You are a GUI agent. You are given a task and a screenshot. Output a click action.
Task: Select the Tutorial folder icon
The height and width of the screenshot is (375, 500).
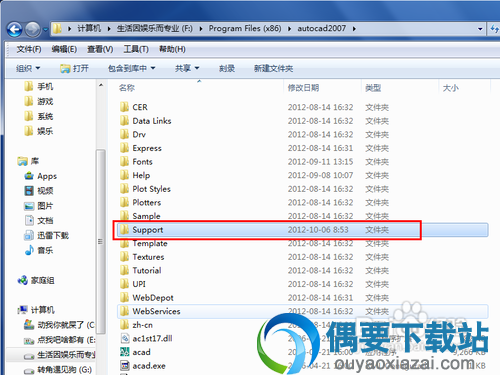coord(124,270)
